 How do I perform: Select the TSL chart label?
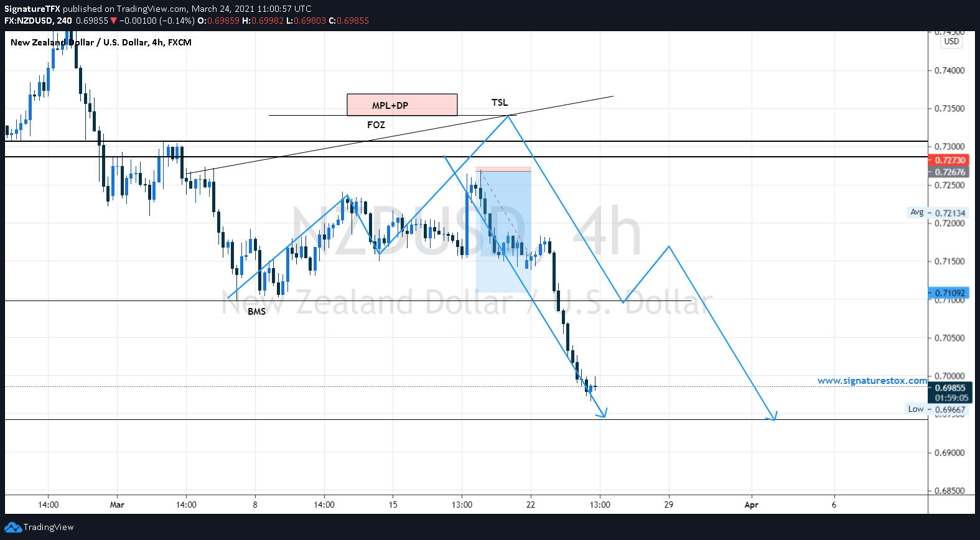point(500,103)
